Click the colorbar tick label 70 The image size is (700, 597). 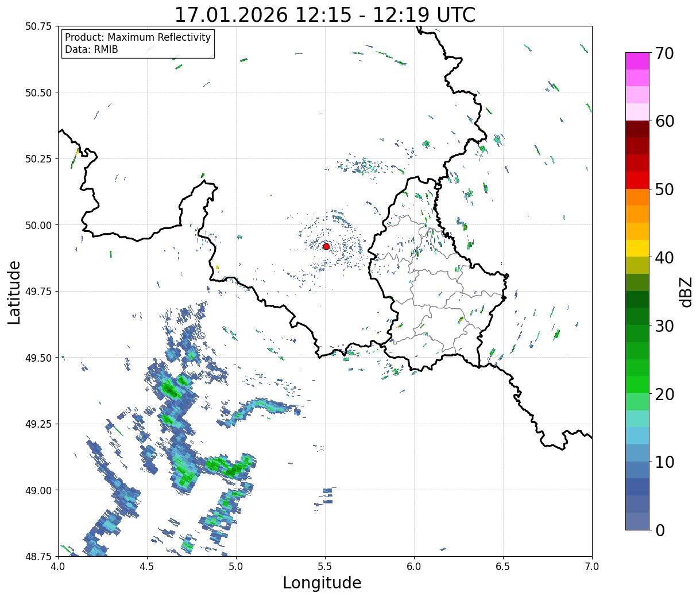pyautogui.click(x=664, y=53)
